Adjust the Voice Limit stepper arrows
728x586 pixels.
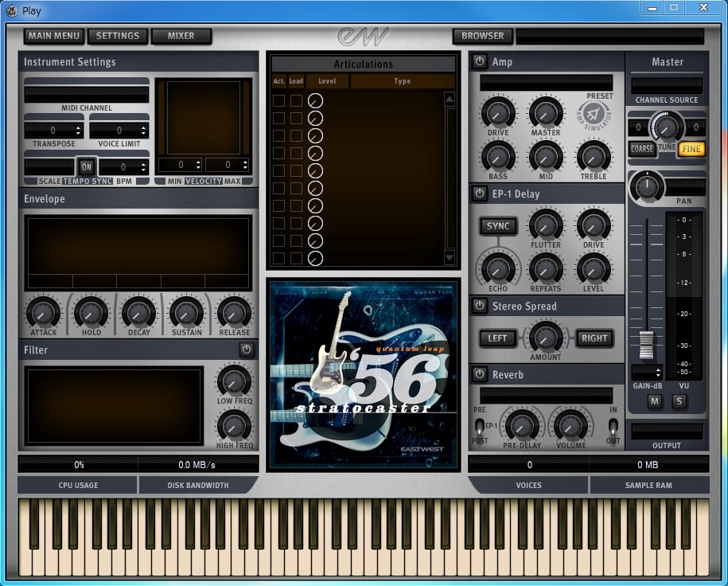tap(143, 131)
